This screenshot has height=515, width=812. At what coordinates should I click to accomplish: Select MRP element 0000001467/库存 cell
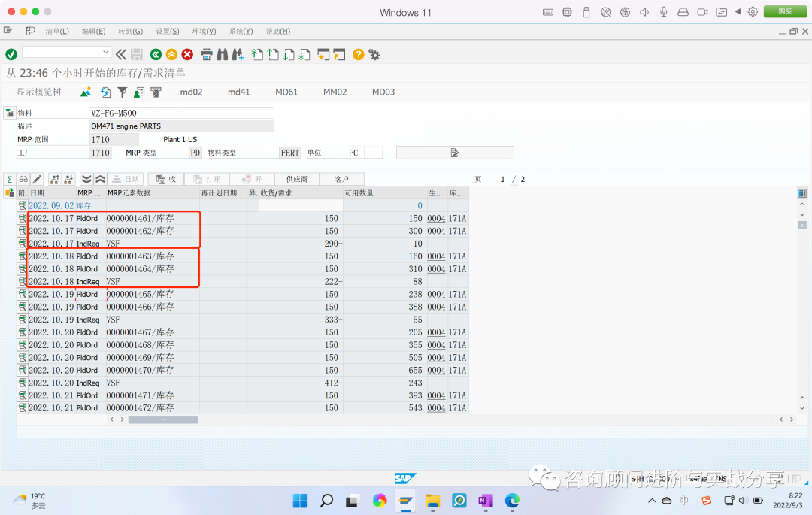point(153,332)
